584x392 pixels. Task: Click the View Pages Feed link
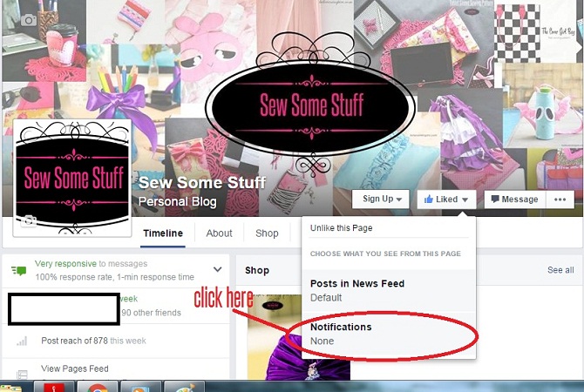click(75, 369)
